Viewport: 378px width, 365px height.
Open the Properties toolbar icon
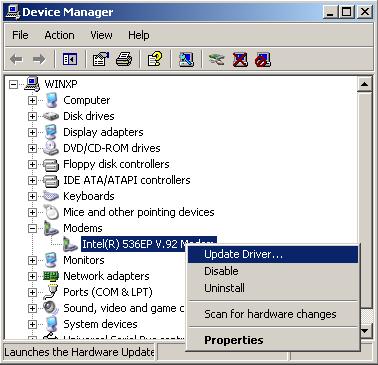pos(101,60)
